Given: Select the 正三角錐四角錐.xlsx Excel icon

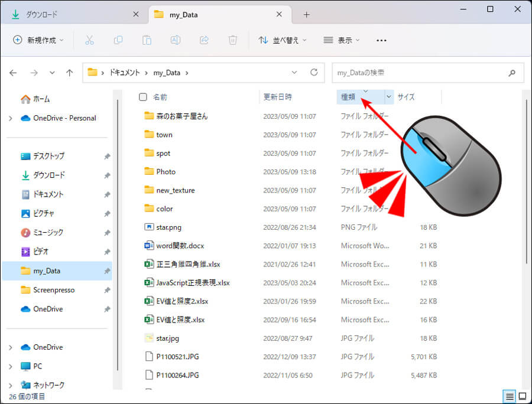Looking at the screenshot, I should pyautogui.click(x=149, y=264).
